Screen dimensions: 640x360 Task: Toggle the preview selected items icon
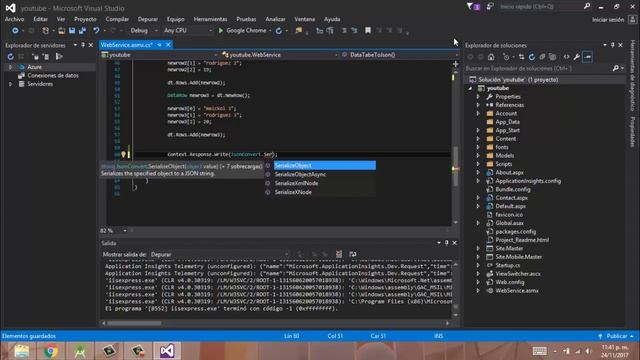coord(588,57)
